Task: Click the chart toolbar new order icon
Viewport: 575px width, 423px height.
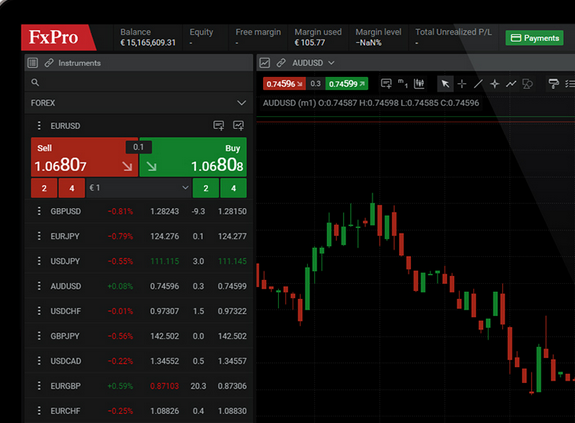Action: 386,84
